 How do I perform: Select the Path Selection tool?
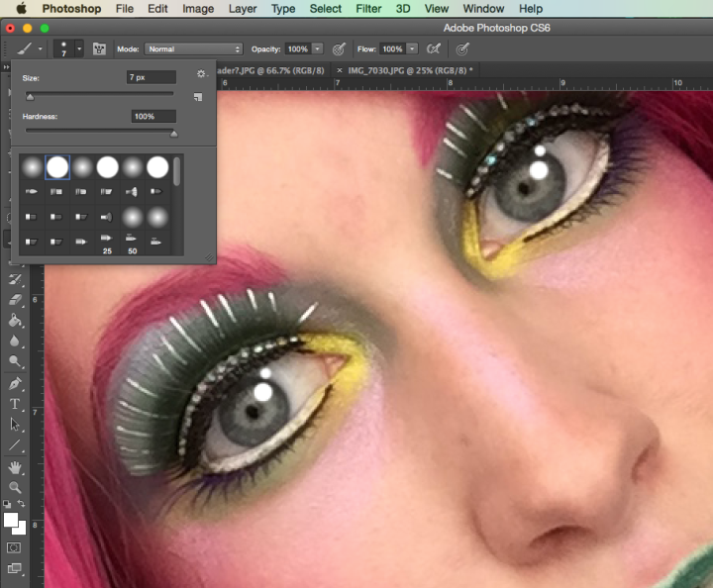[x=15, y=425]
